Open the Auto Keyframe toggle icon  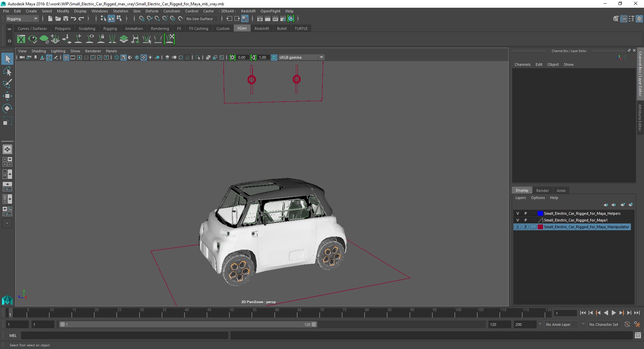(x=627, y=325)
